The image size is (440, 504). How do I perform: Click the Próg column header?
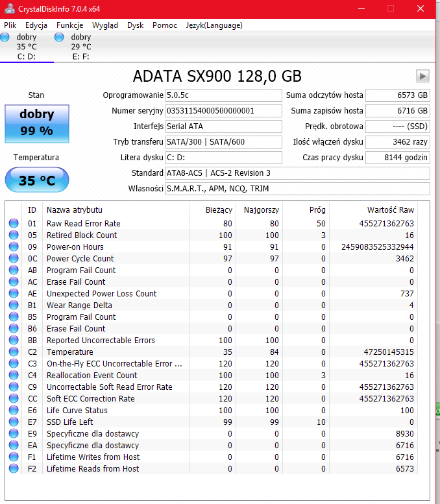point(306,210)
